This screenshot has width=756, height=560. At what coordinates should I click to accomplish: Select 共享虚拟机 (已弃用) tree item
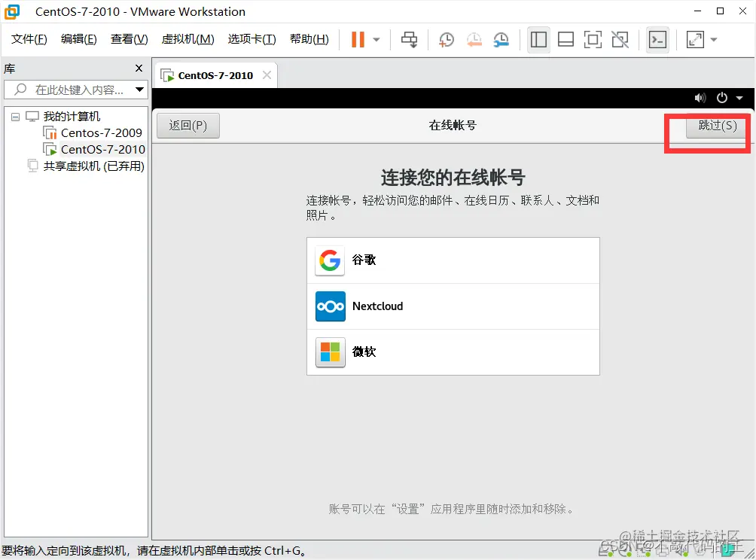click(x=93, y=166)
